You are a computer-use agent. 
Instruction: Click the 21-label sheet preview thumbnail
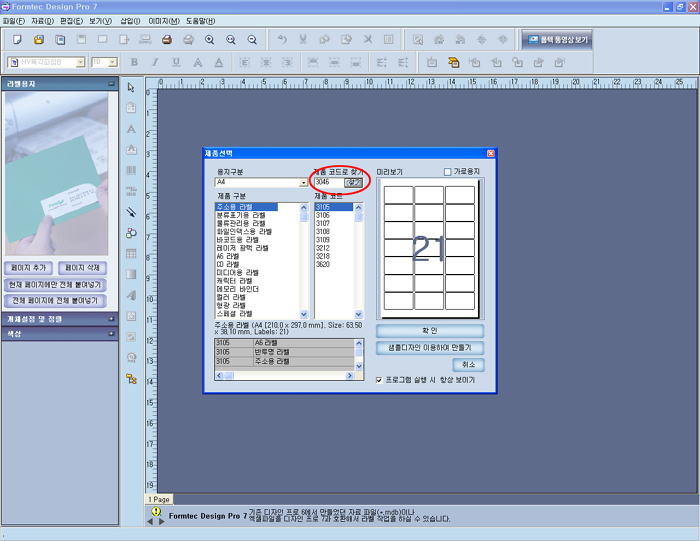click(429, 248)
